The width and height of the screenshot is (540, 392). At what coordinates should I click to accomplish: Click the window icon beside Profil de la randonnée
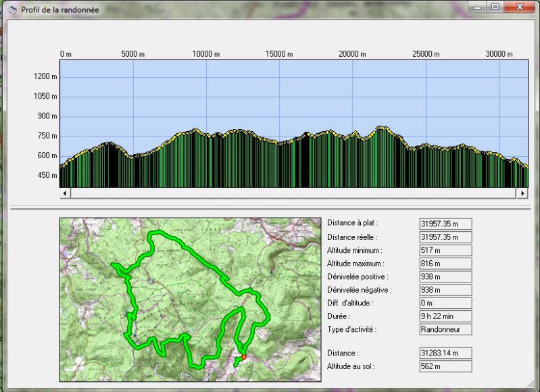[x=11, y=9]
